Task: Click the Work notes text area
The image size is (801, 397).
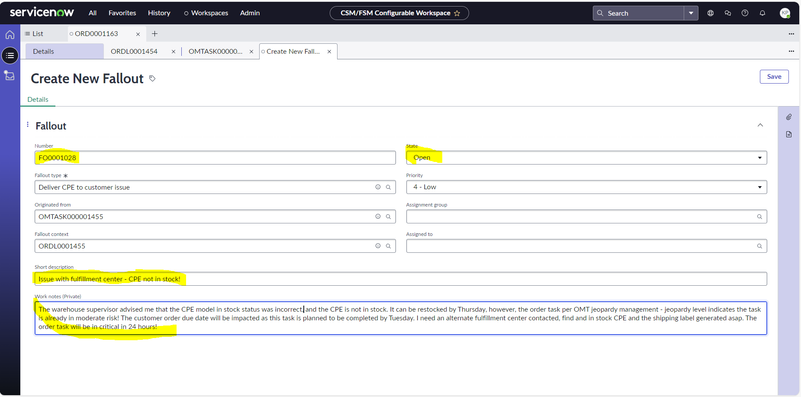Action: [x=400, y=318]
